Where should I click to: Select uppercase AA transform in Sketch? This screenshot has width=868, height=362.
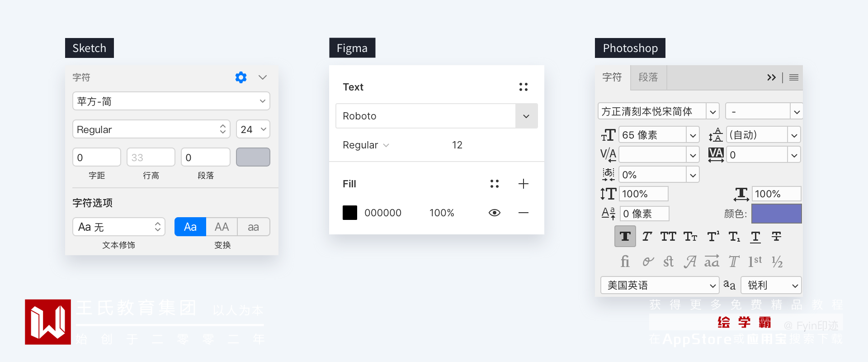click(222, 227)
